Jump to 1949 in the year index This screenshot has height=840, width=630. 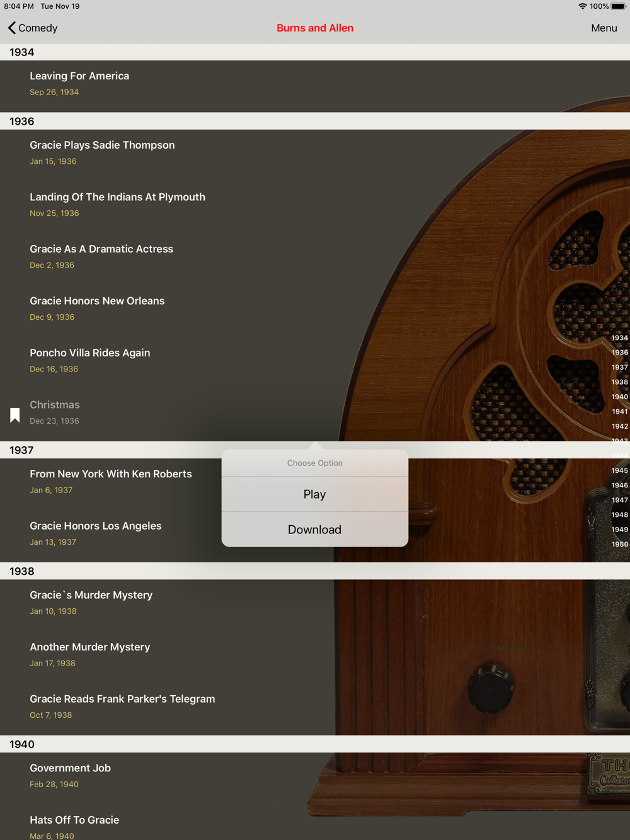(x=619, y=530)
